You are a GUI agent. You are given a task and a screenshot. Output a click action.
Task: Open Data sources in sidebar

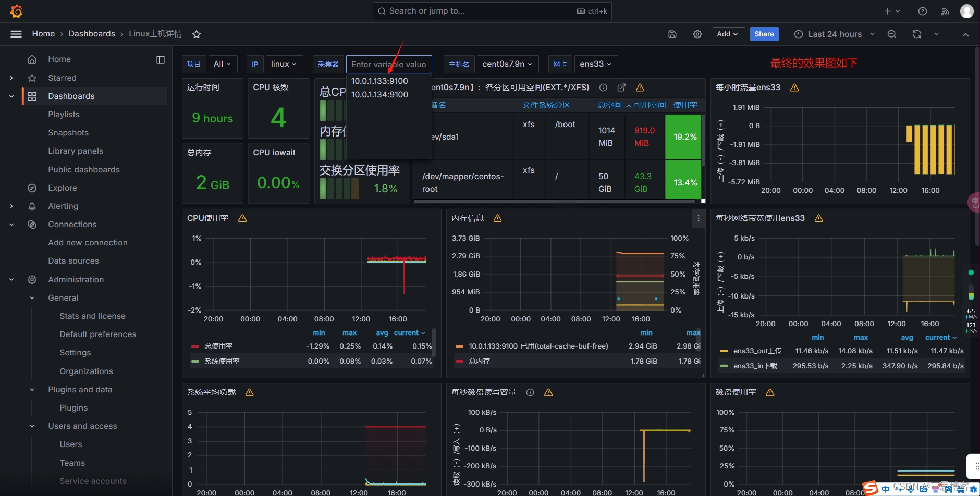point(73,261)
